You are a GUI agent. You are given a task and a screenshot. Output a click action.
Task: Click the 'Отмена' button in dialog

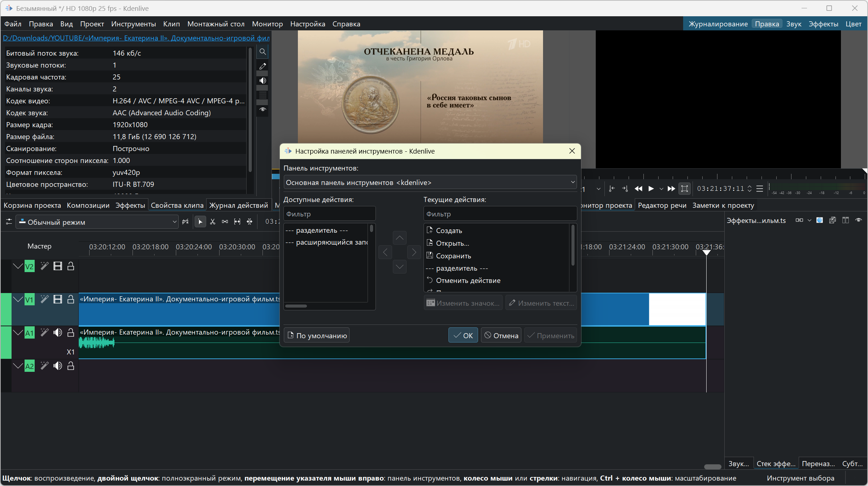tap(501, 335)
